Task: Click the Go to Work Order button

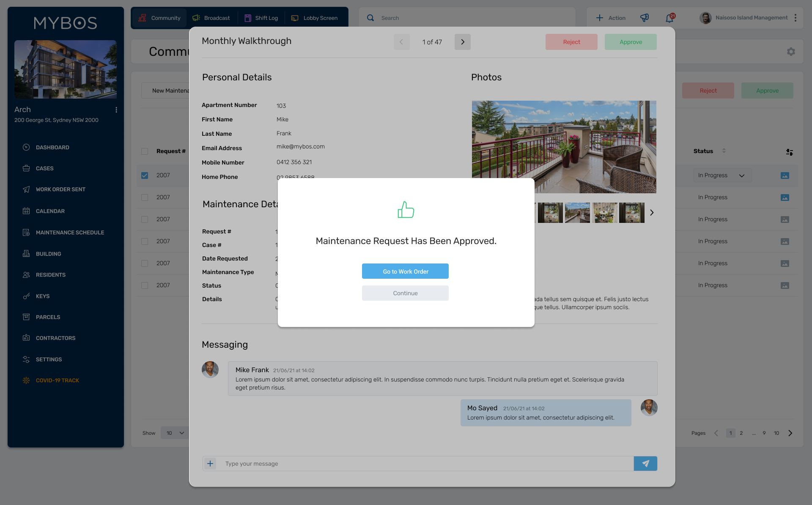Action: (x=405, y=271)
